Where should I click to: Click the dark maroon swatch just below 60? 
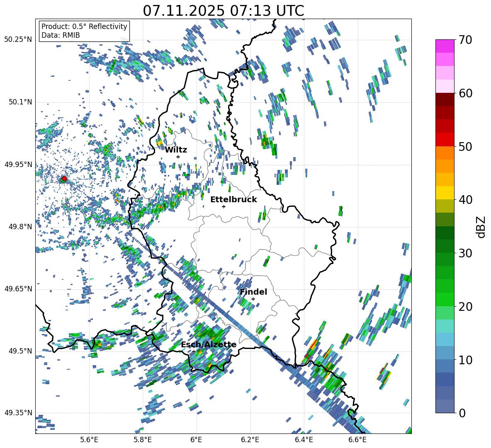(445, 99)
